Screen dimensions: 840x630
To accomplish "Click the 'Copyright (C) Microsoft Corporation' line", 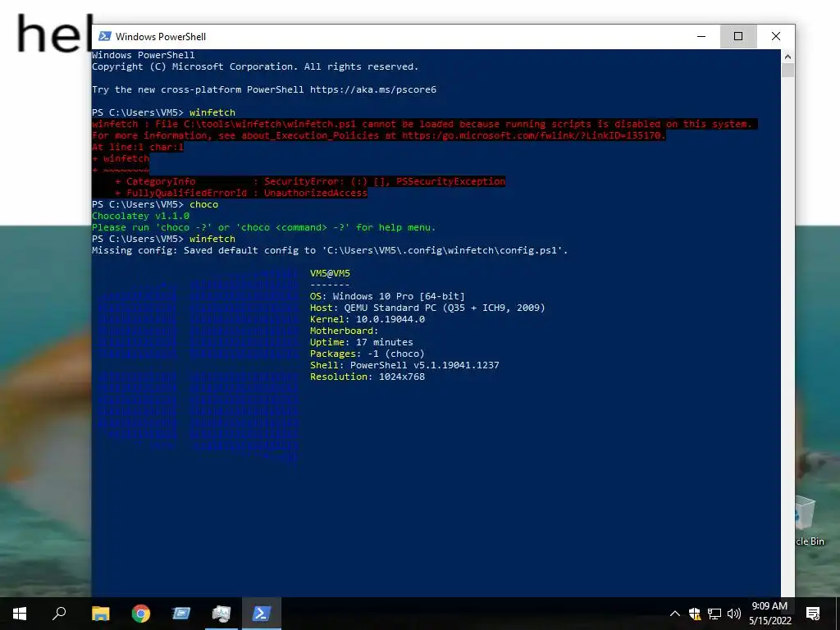I will 255,66.
